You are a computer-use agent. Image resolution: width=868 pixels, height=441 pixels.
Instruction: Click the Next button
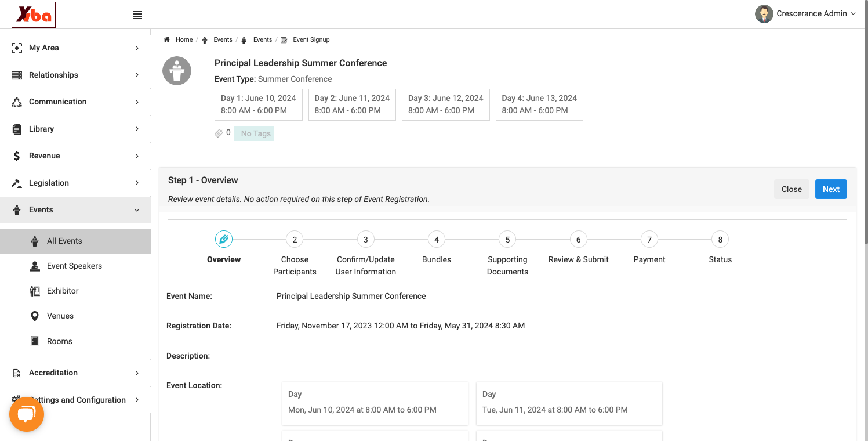point(831,189)
